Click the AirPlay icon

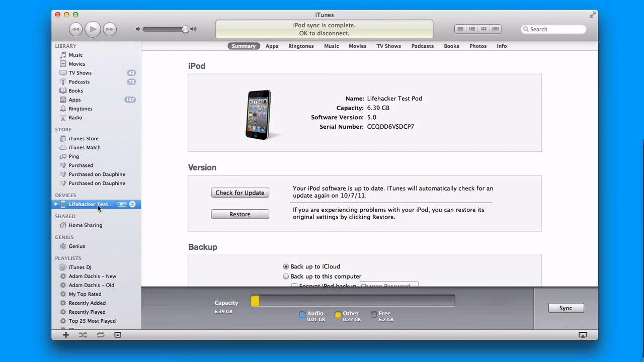tap(583, 335)
